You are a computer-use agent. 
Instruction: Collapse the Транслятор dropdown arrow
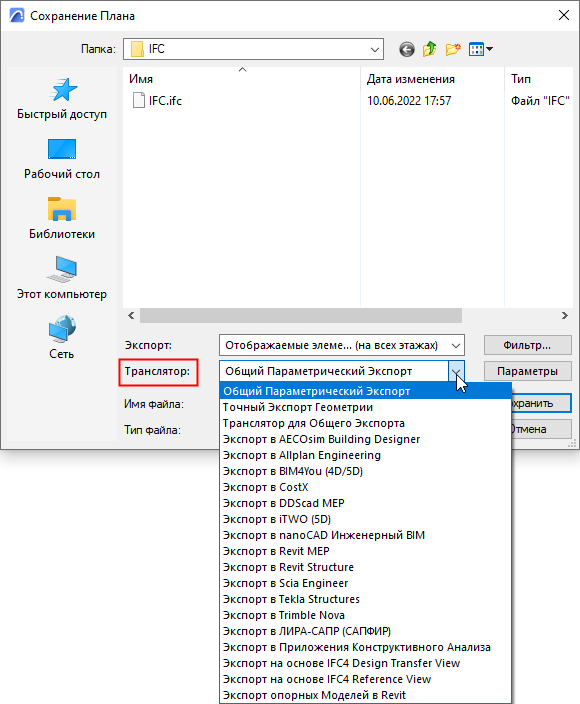coord(456,371)
